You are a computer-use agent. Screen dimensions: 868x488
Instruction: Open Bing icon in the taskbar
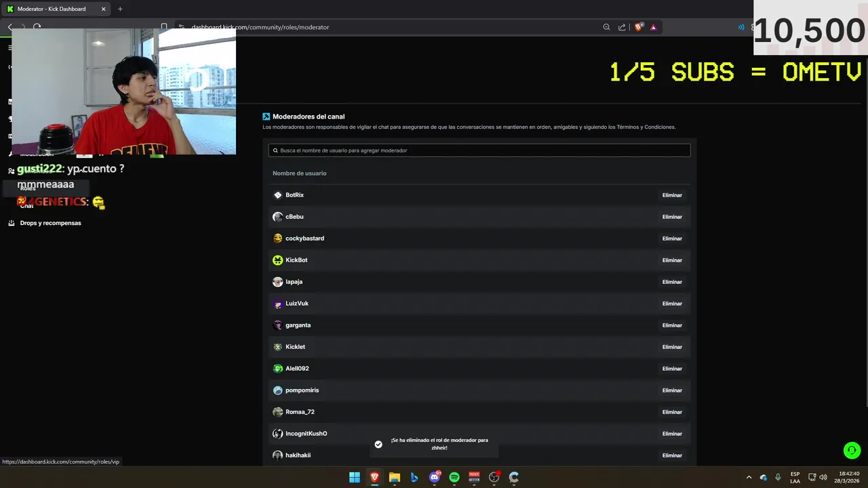[x=414, y=477]
